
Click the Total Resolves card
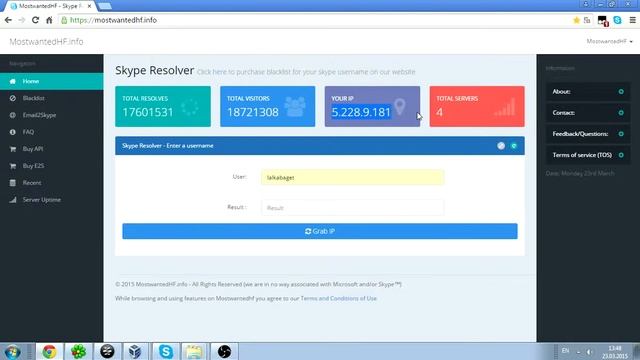(x=163, y=106)
